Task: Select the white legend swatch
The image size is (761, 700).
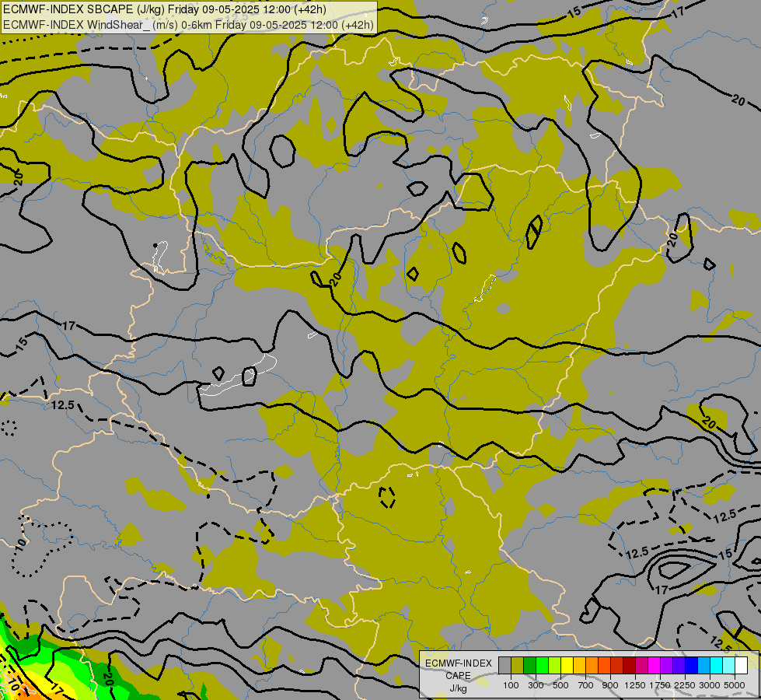Action: (741, 666)
